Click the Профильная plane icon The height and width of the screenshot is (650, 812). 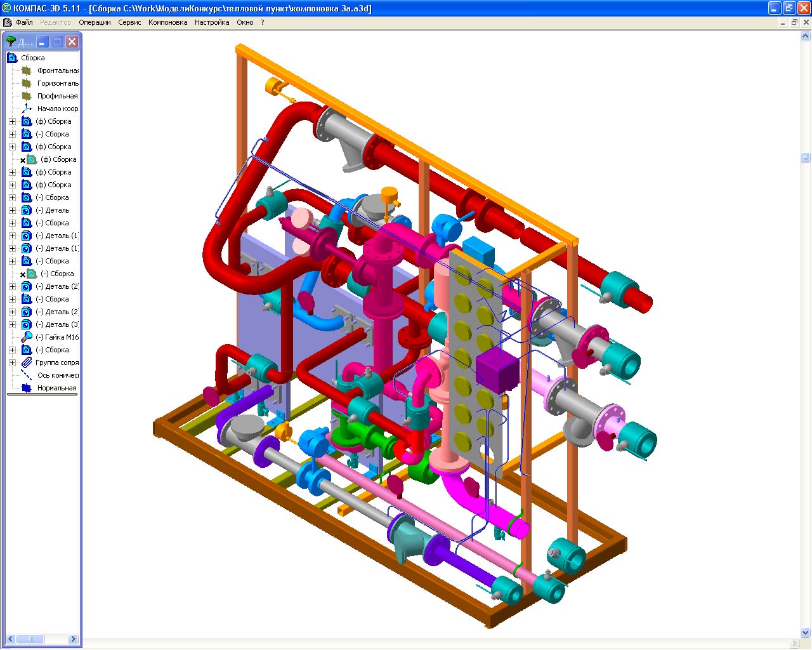click(x=27, y=96)
